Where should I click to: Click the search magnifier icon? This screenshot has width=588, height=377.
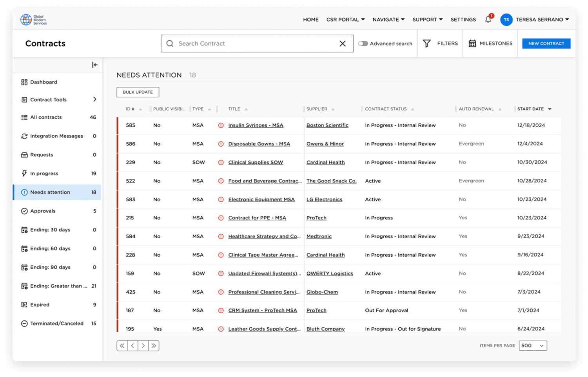170,43
